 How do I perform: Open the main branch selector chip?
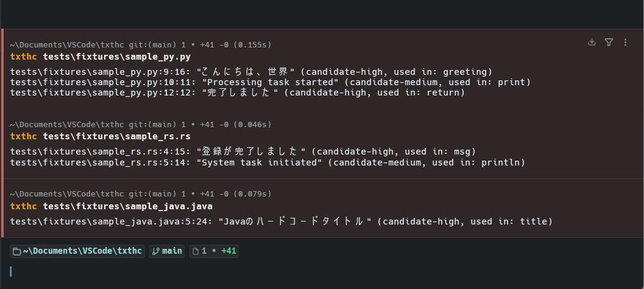click(167, 251)
